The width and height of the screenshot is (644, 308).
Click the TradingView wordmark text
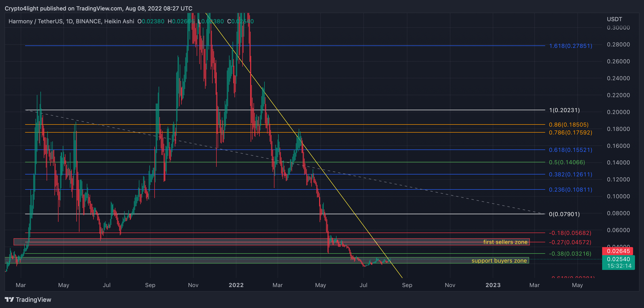click(x=34, y=299)
